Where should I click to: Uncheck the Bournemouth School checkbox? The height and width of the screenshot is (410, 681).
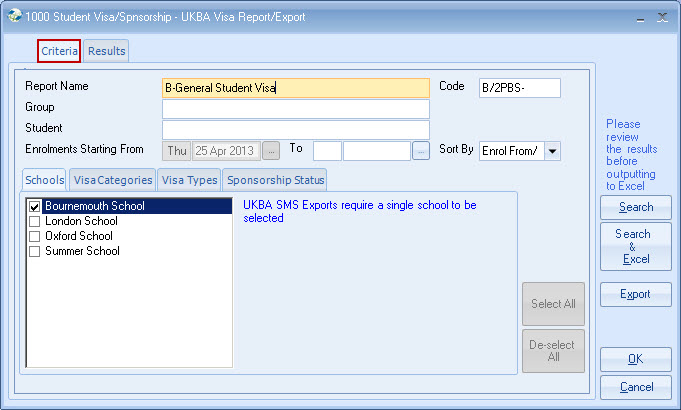(x=35, y=207)
